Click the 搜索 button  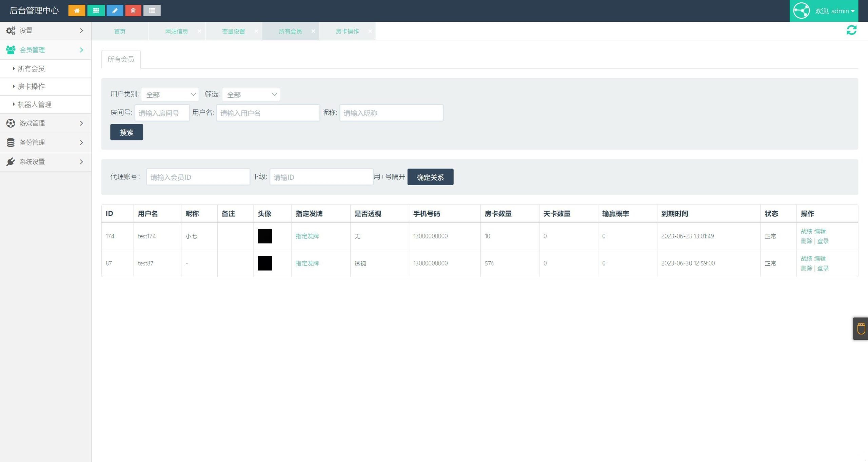(x=126, y=132)
